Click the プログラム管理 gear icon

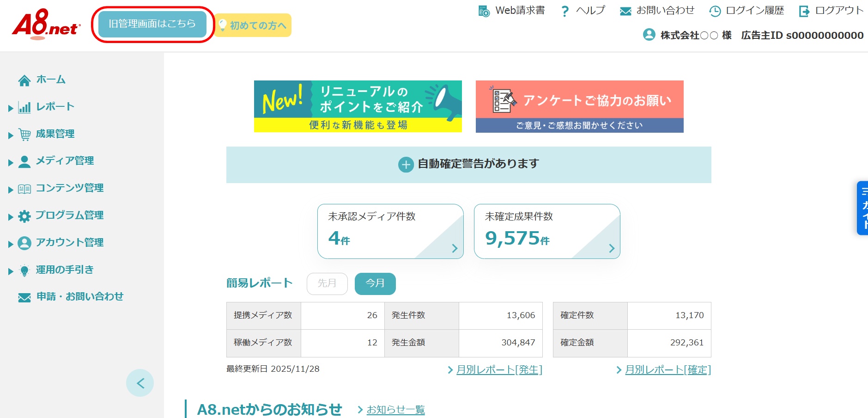click(24, 216)
